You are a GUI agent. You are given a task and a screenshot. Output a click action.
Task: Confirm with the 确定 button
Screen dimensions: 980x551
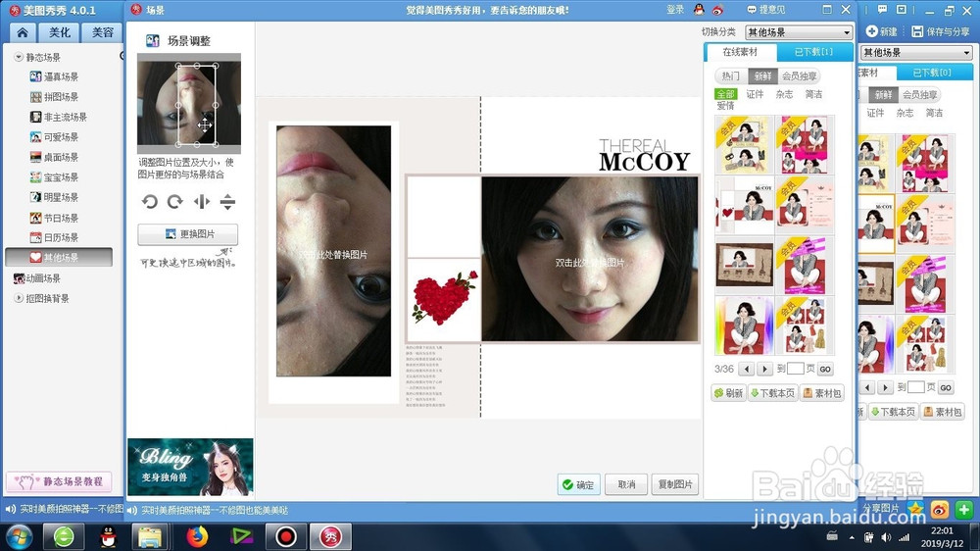tap(578, 484)
